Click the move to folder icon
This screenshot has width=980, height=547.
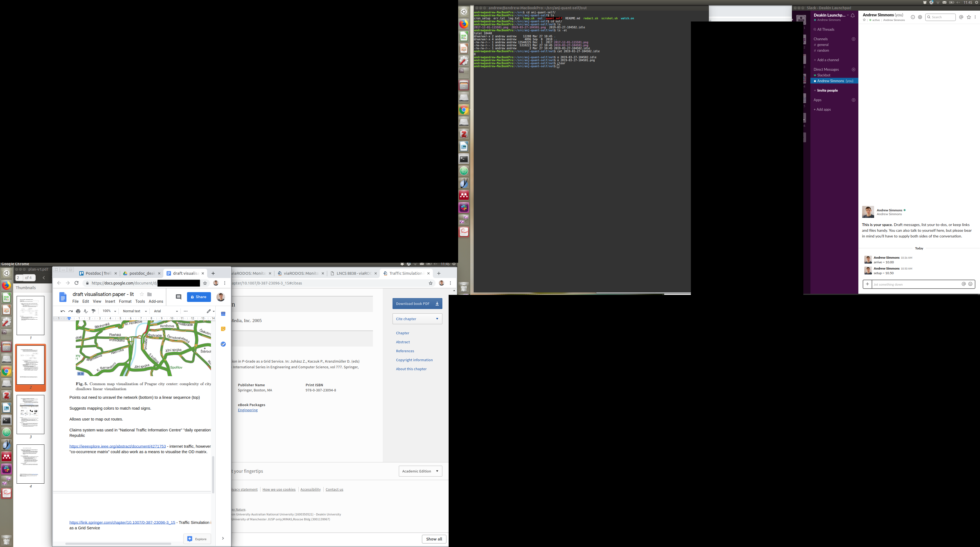pyautogui.click(x=149, y=294)
